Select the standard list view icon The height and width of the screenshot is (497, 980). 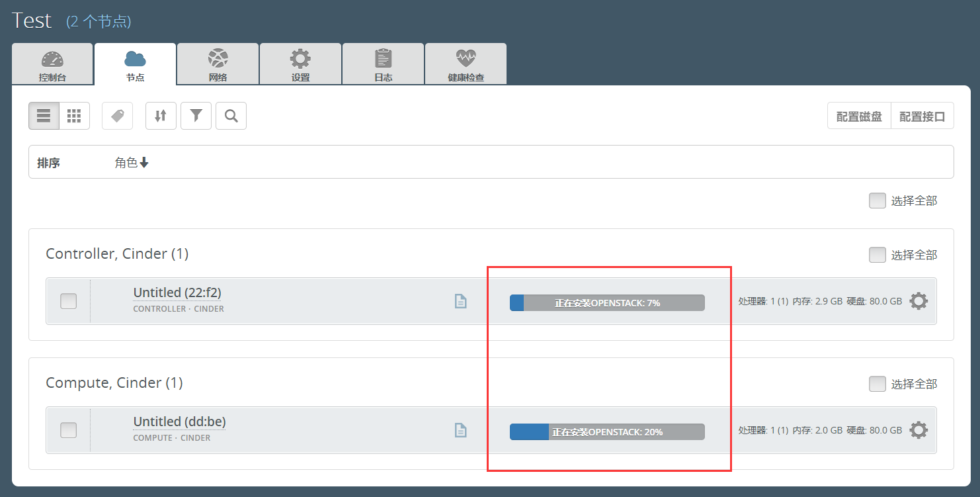(43, 115)
